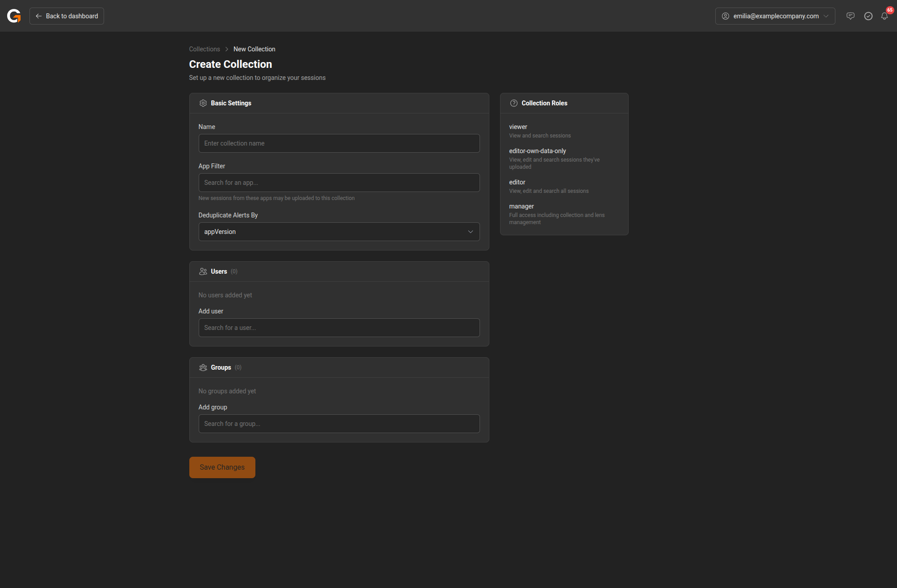Click the Search for a group field
The image size is (897, 588).
pyautogui.click(x=338, y=424)
